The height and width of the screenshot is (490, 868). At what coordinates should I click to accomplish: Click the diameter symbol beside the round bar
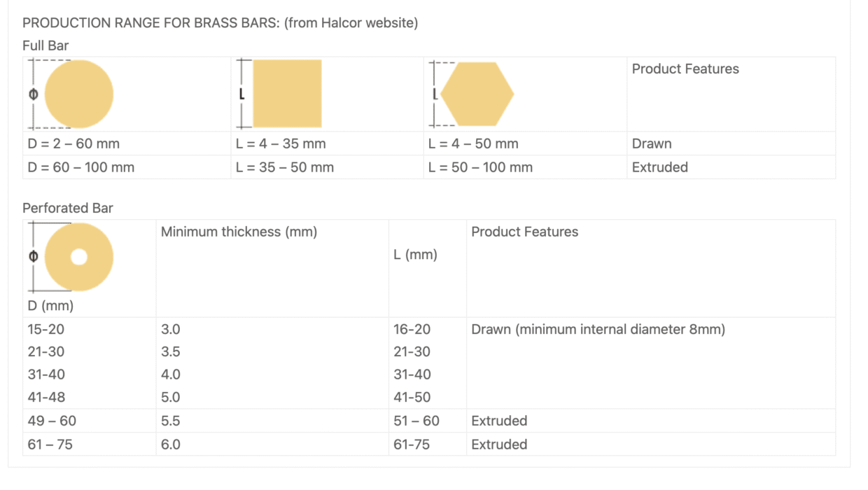(33, 94)
